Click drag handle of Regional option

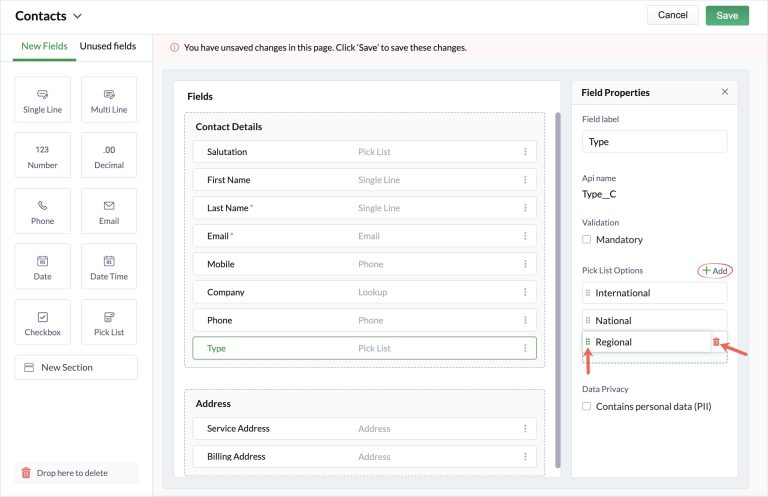pyautogui.click(x=588, y=342)
